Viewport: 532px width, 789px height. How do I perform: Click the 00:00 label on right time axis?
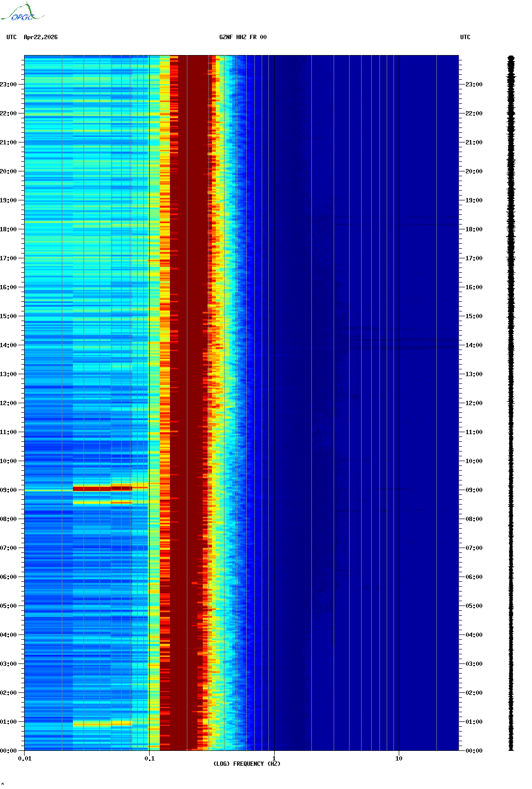(x=473, y=751)
